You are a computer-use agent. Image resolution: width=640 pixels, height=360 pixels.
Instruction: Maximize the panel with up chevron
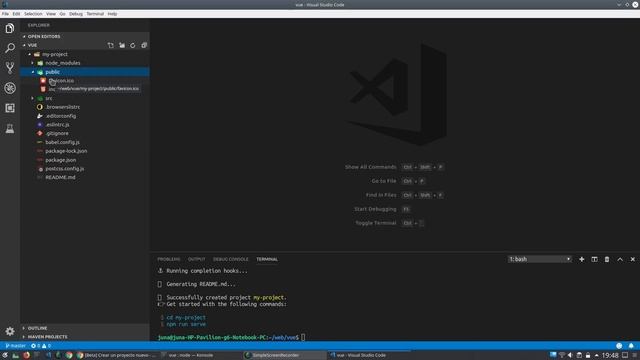click(x=620, y=259)
